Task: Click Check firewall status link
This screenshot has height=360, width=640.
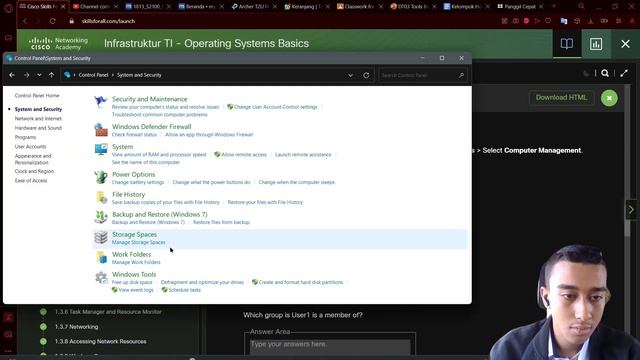Action: pyautogui.click(x=134, y=134)
